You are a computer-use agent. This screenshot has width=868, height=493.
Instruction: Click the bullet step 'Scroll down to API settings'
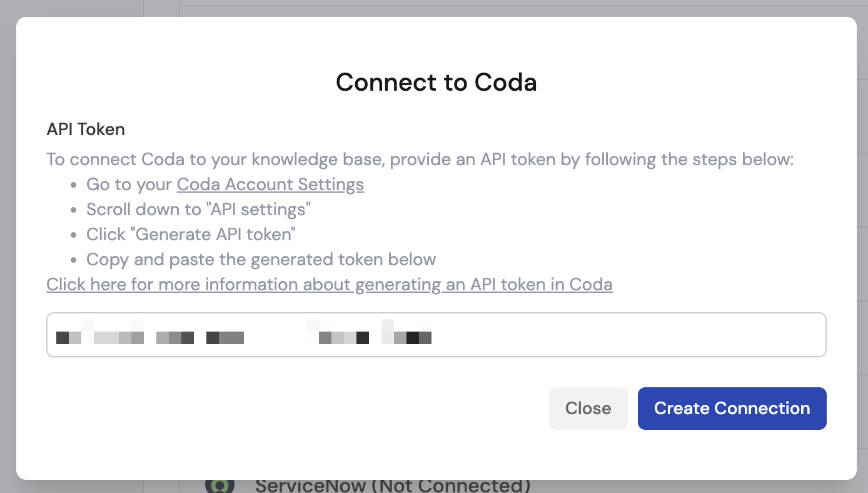click(198, 209)
